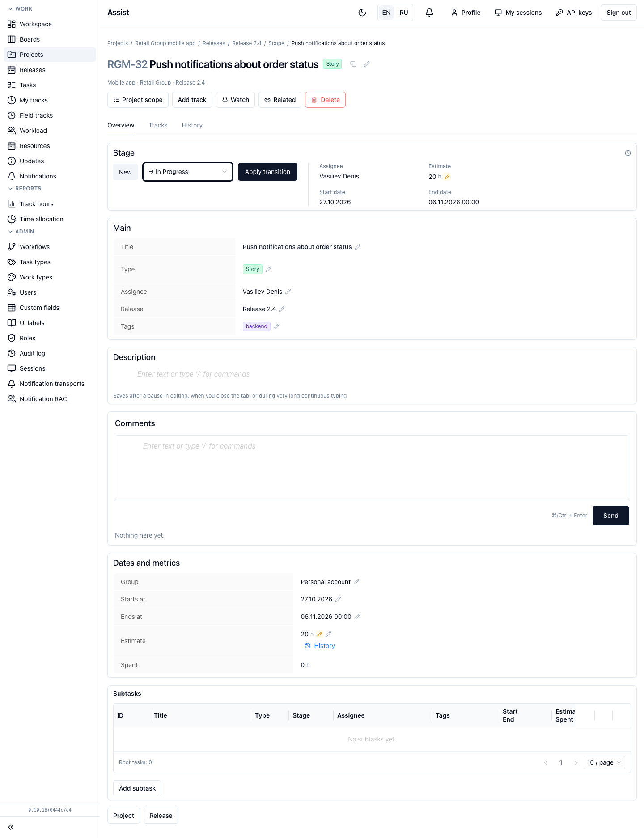Image resolution: width=644 pixels, height=838 pixels.
Task: Send the comment
Action: (x=611, y=516)
